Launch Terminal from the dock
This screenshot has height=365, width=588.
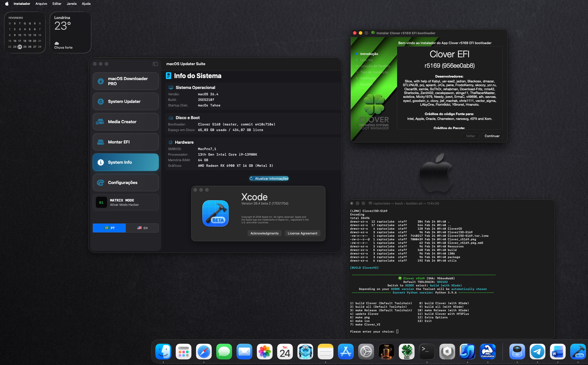[427, 352]
